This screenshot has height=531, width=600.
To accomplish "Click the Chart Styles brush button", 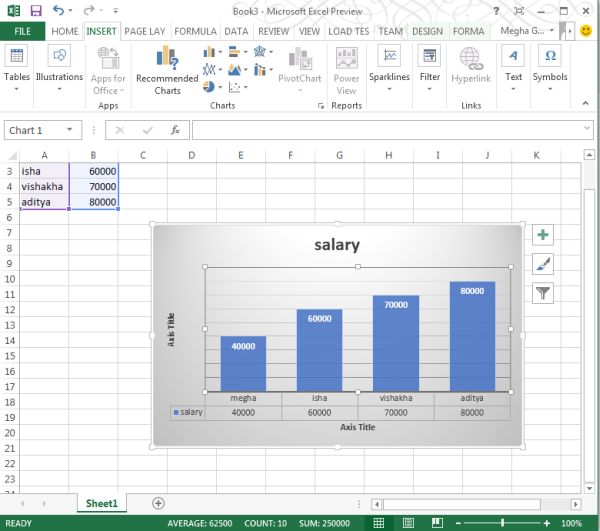I will point(543,264).
